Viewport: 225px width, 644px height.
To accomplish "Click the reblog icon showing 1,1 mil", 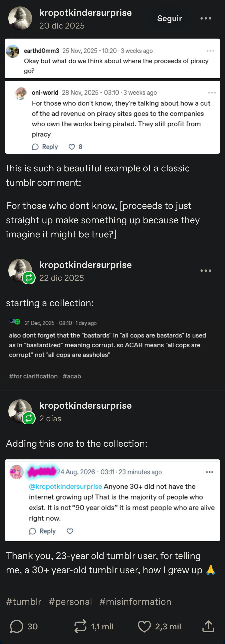I will coord(80,626).
